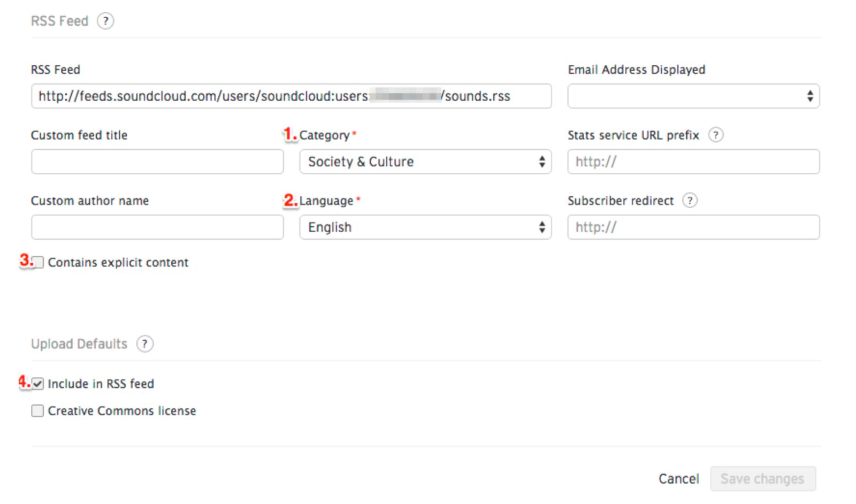The width and height of the screenshot is (856, 504).
Task: Click the Subscriber redirect URL input
Action: (693, 227)
